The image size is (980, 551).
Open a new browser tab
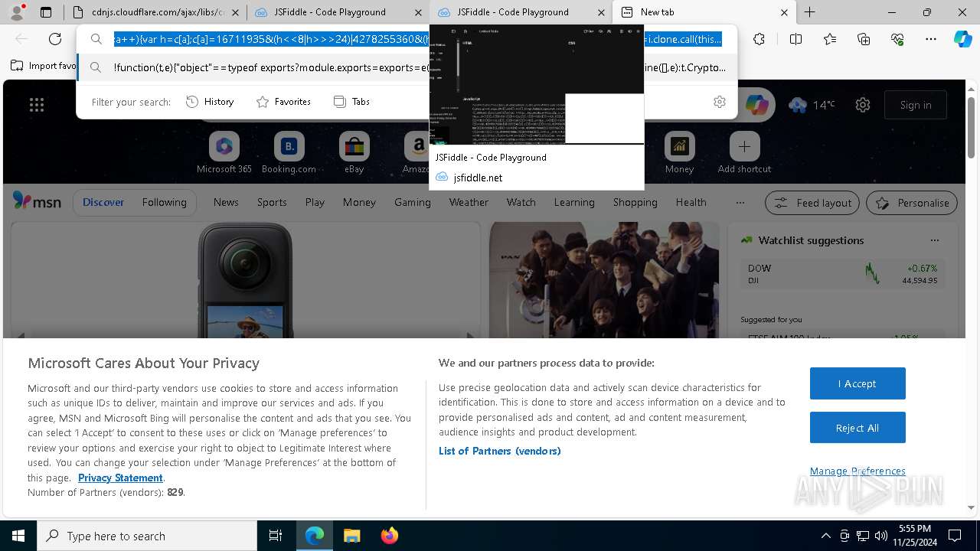[x=810, y=12]
